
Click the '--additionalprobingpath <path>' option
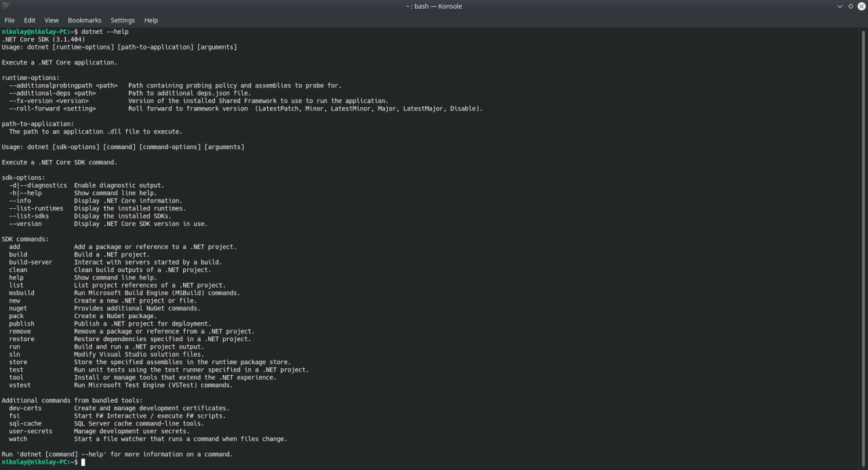pos(63,85)
